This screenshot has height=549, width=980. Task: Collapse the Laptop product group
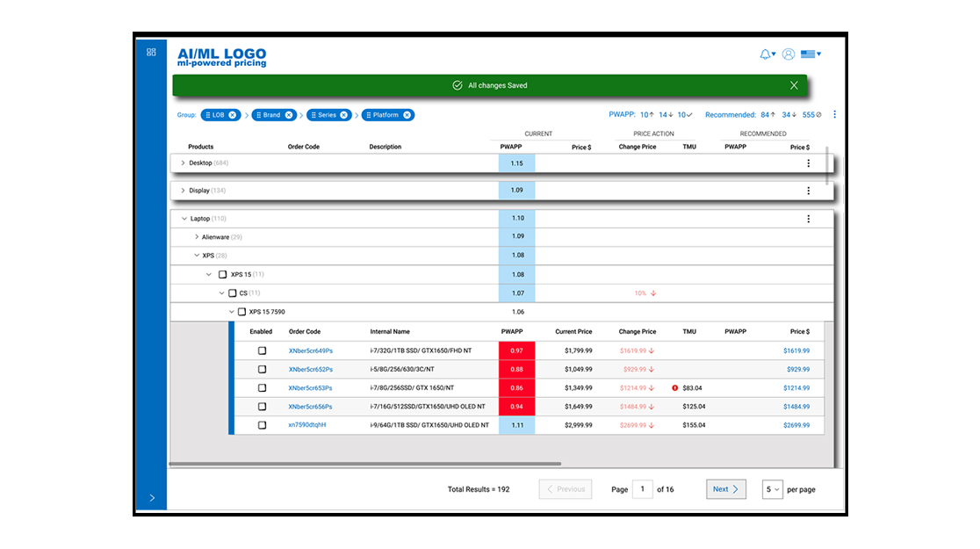coord(184,219)
